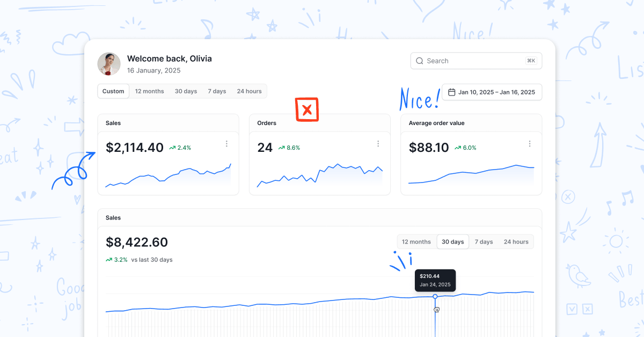Click Olivia's profile avatar
The width and height of the screenshot is (644, 337).
coord(109,64)
